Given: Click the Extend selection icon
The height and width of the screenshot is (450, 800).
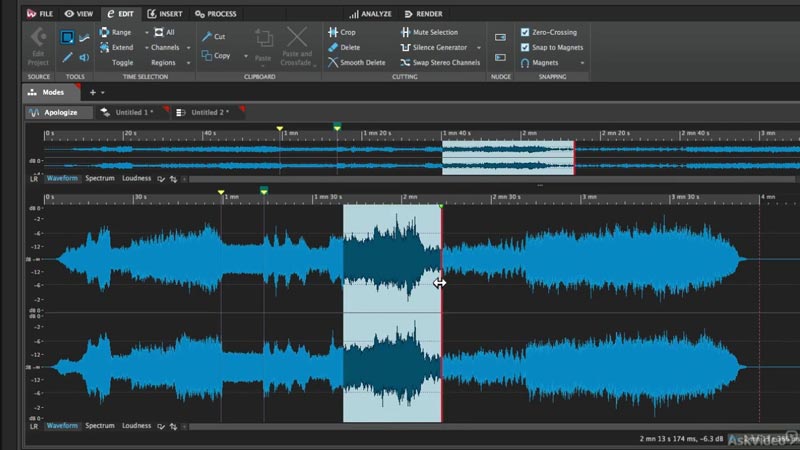Looking at the screenshot, I should coord(104,47).
